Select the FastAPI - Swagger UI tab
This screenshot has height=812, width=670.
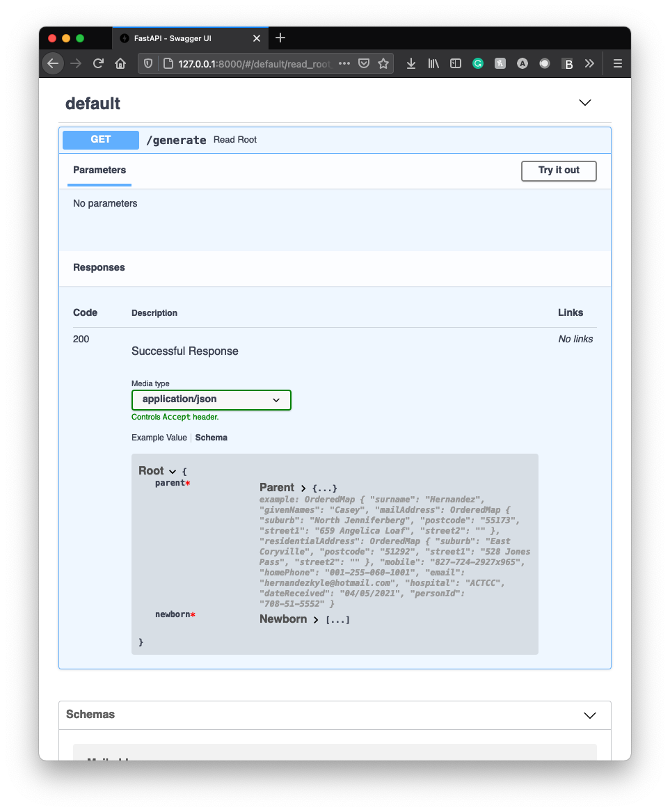pyautogui.click(x=191, y=38)
